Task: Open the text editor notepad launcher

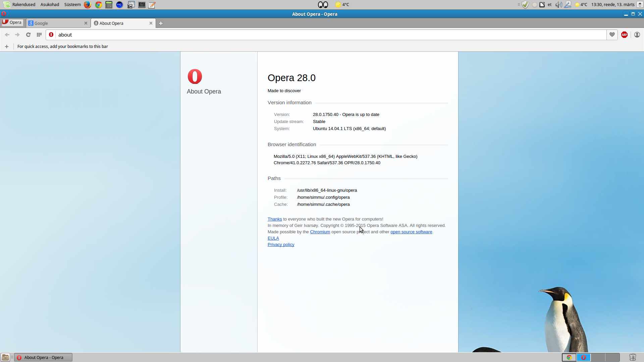Action: (x=152, y=5)
